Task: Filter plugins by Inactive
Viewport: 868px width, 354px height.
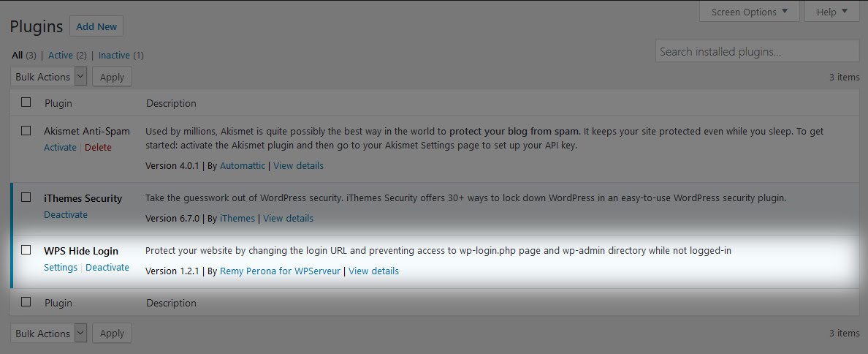Action: pyautogui.click(x=114, y=56)
